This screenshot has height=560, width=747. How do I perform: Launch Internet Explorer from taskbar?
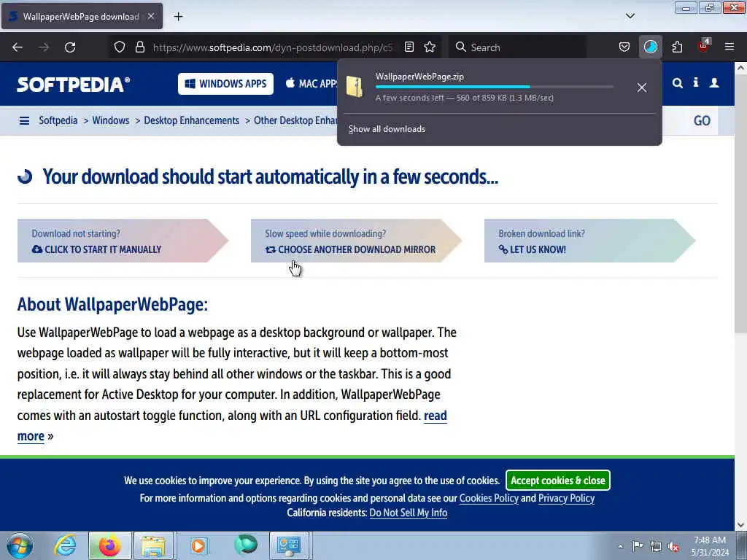(x=65, y=545)
